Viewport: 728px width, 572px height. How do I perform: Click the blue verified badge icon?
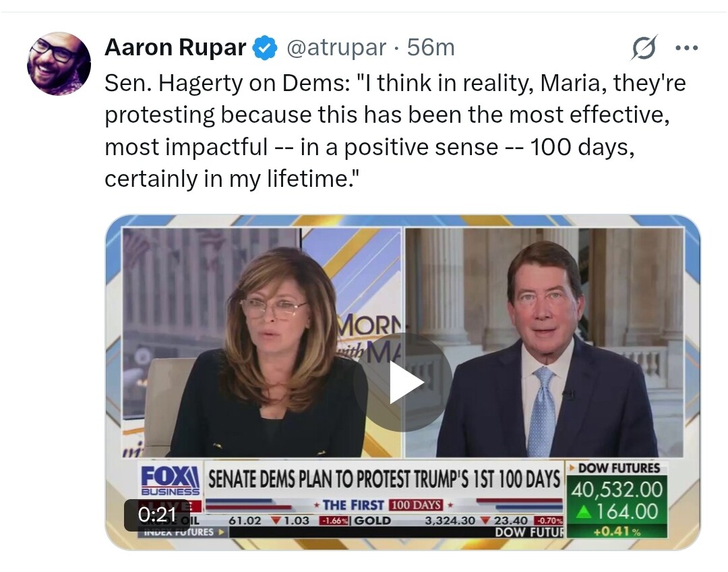click(x=265, y=48)
